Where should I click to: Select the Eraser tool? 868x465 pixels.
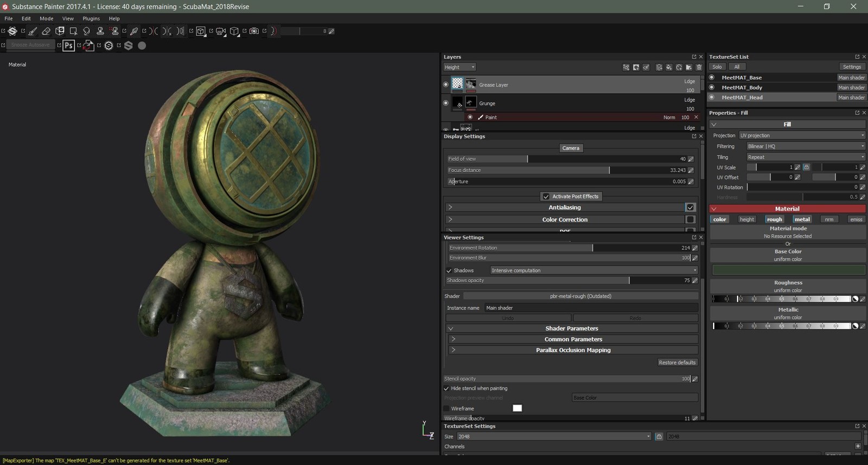pyautogui.click(x=46, y=31)
